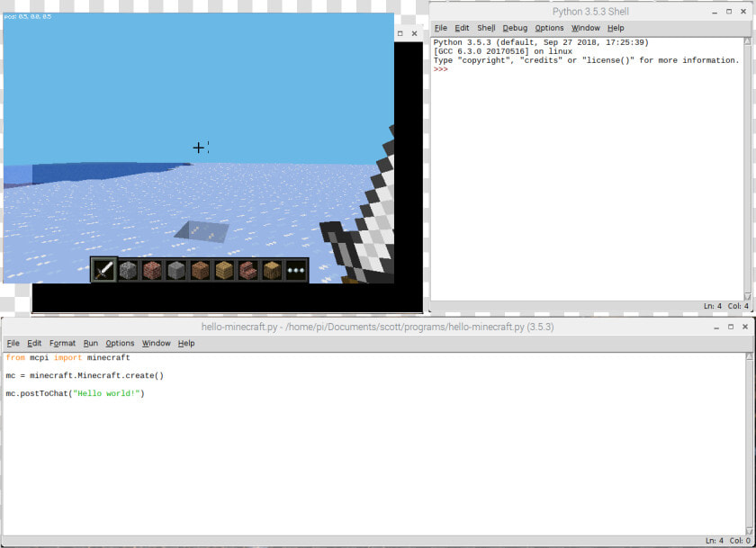Open Shell menu in Python Shell window
The width and height of the screenshot is (756, 548).
[x=486, y=28]
